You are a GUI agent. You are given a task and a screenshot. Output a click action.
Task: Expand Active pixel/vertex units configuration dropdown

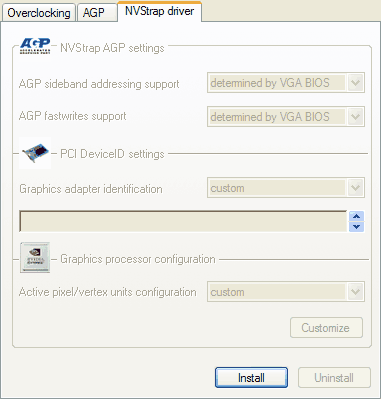point(286,292)
